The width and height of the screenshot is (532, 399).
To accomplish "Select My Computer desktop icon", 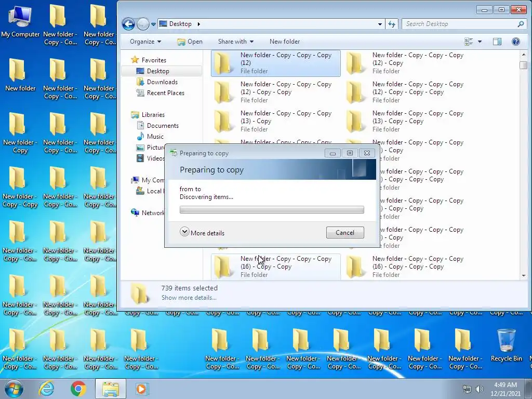I will 20,22.
